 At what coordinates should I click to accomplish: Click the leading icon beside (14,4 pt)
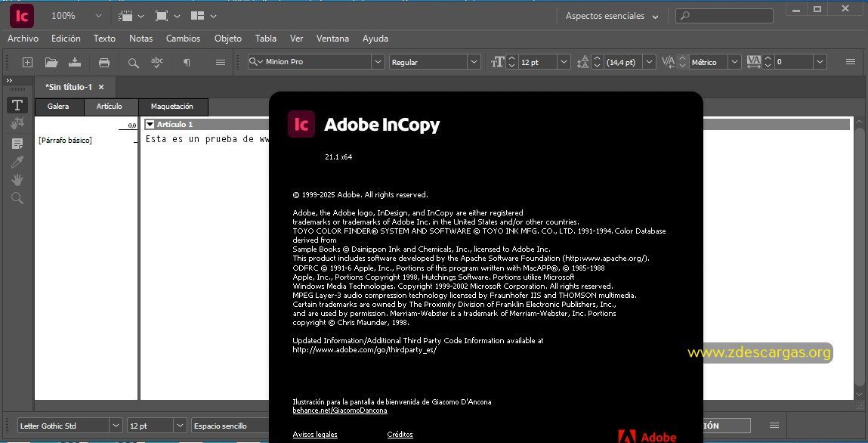582,62
